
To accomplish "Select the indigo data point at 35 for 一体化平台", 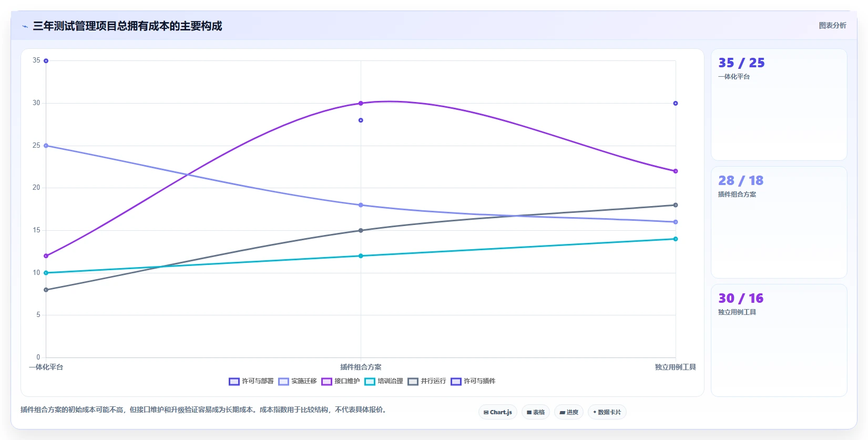I will [x=46, y=61].
